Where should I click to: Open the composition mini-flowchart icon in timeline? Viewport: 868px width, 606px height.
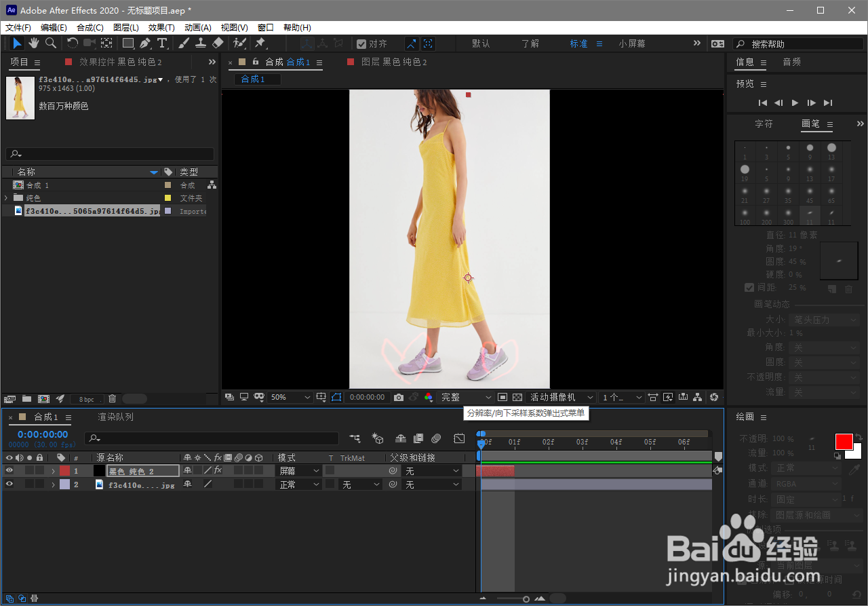pos(355,439)
